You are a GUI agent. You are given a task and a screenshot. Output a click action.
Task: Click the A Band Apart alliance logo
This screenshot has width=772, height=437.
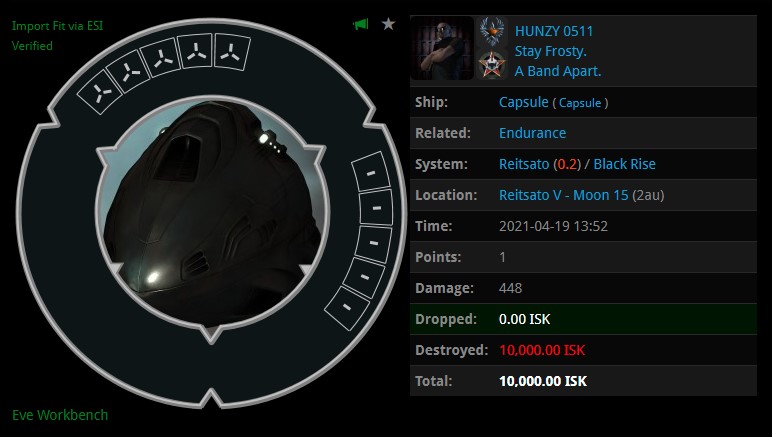coord(492,64)
